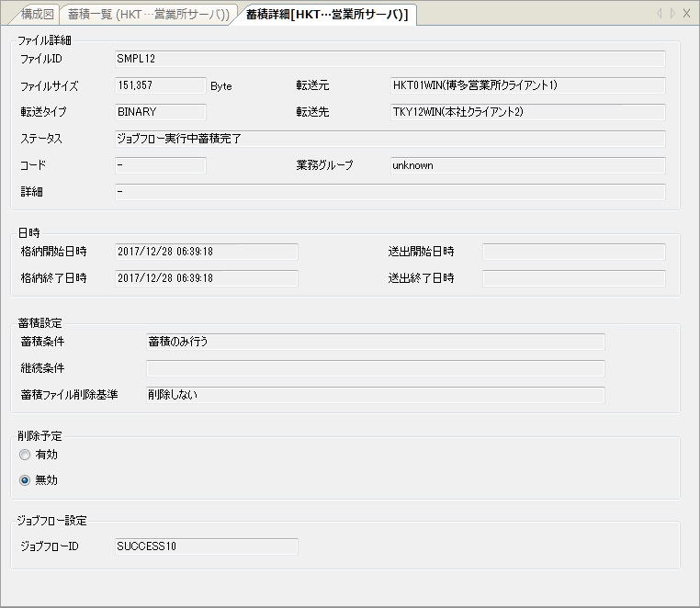Switch to the 構成図 tab

pyautogui.click(x=38, y=15)
